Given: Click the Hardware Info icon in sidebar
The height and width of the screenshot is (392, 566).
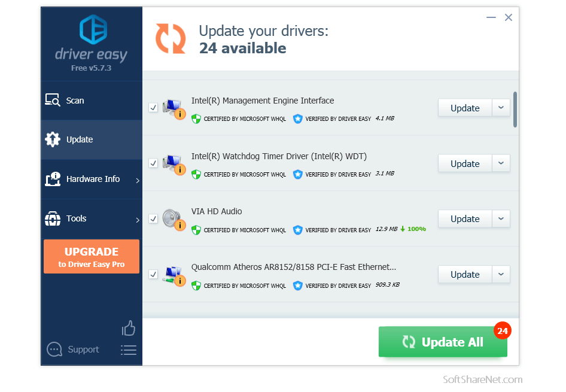Looking at the screenshot, I should coord(53,179).
